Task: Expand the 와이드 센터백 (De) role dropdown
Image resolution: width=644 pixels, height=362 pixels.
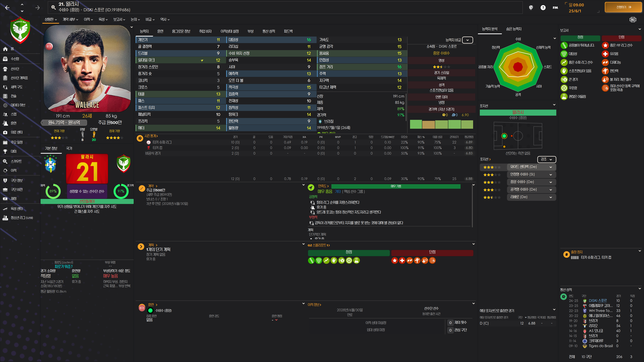Action: [x=550, y=167]
